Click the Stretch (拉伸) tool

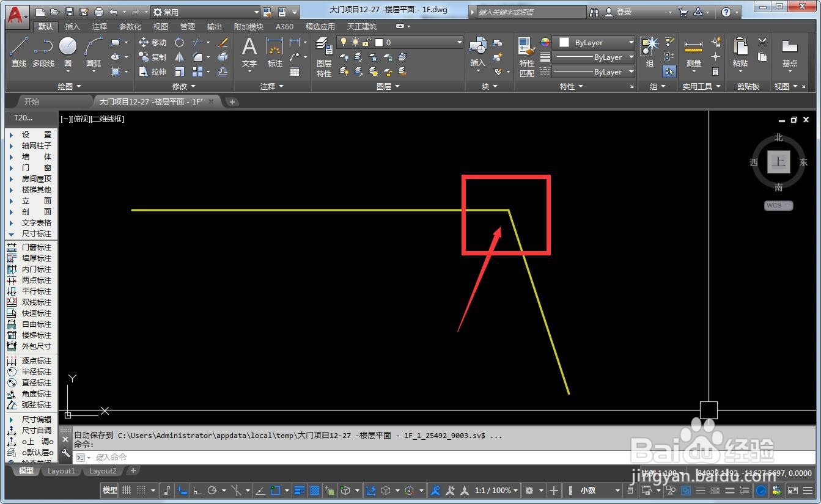click(x=152, y=71)
